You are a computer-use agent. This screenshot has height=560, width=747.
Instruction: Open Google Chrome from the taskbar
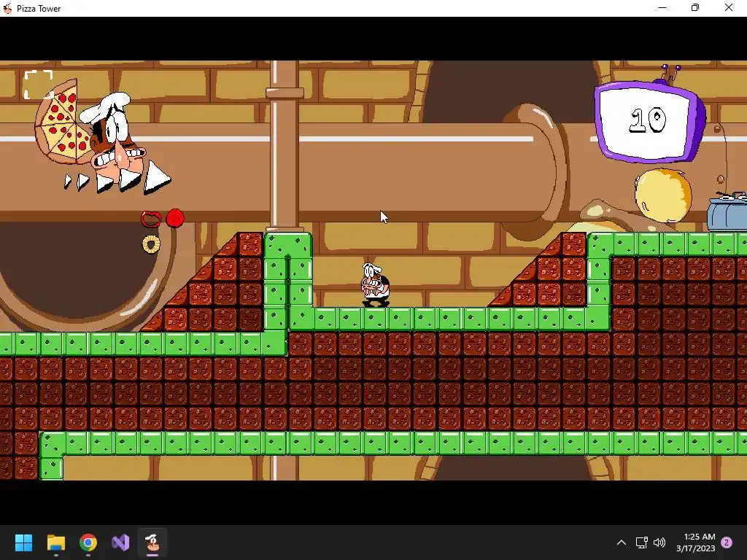[x=88, y=542]
